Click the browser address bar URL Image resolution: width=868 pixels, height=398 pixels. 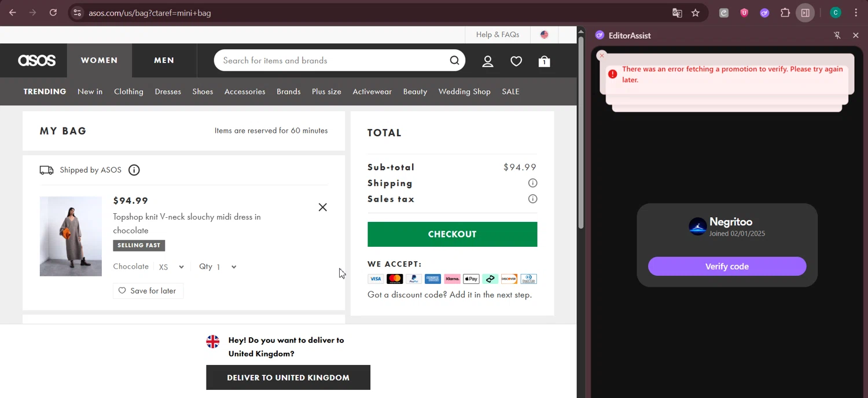coord(150,13)
